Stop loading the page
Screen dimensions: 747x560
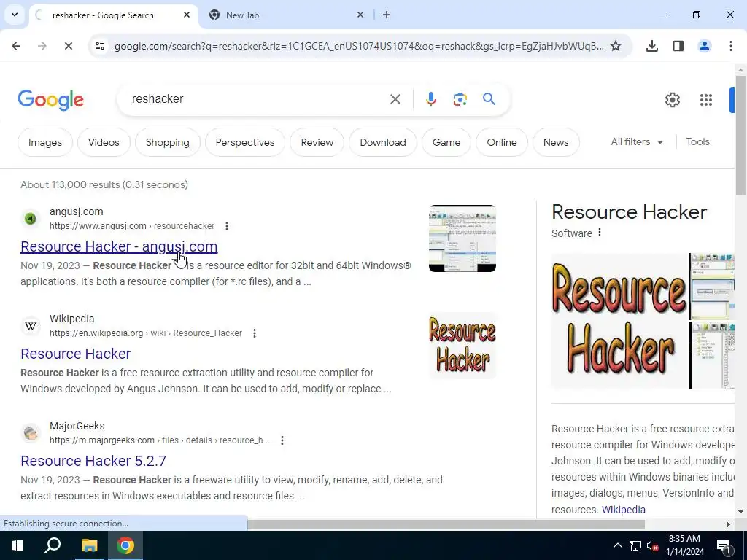(68, 46)
